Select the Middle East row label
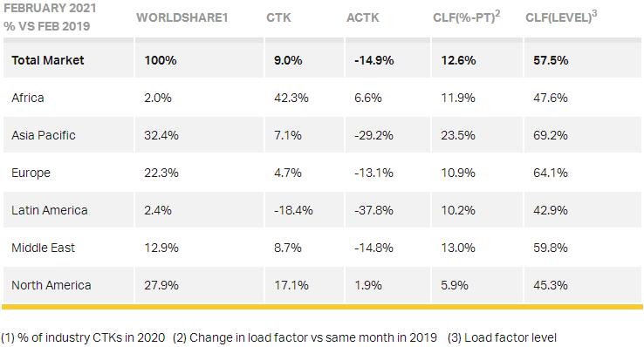 [x=43, y=248]
